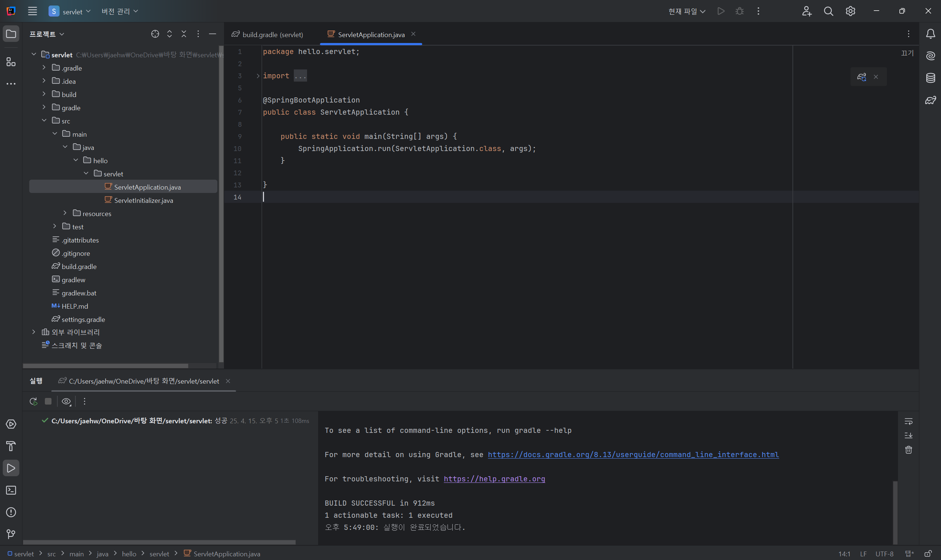Show more tool windows ellipsis
This screenshot has width=941, height=560.
[11, 84]
